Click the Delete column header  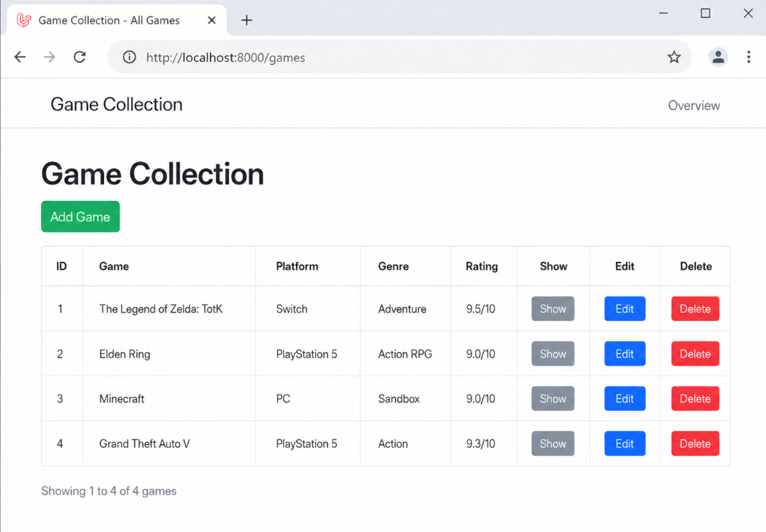point(696,266)
